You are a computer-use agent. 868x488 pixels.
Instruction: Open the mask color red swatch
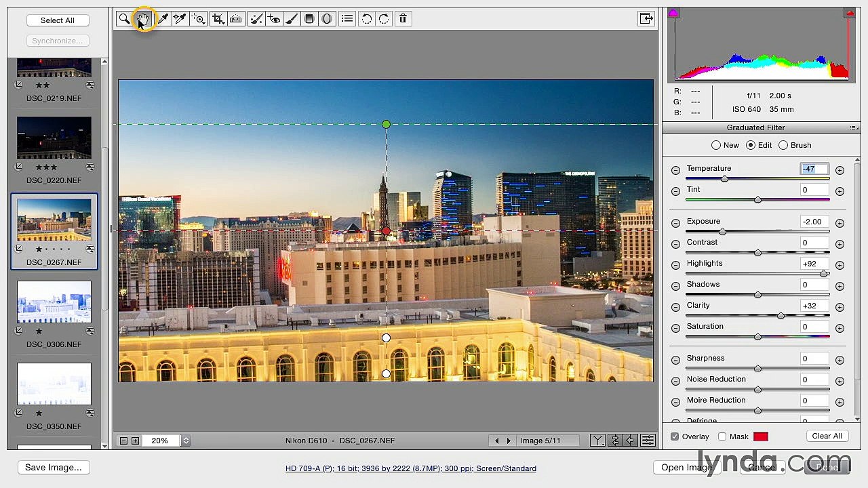pos(761,436)
